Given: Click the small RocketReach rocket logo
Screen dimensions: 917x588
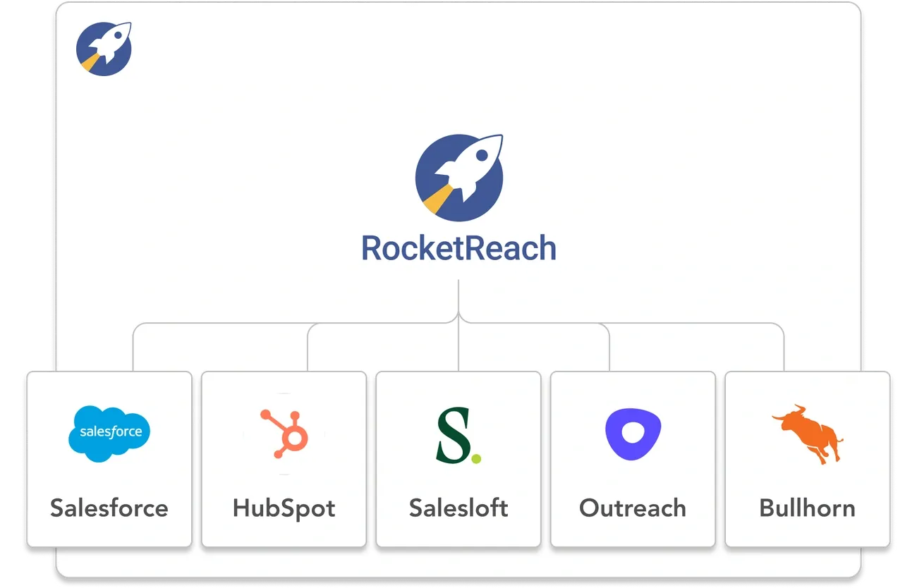Looking at the screenshot, I should pos(104,48).
